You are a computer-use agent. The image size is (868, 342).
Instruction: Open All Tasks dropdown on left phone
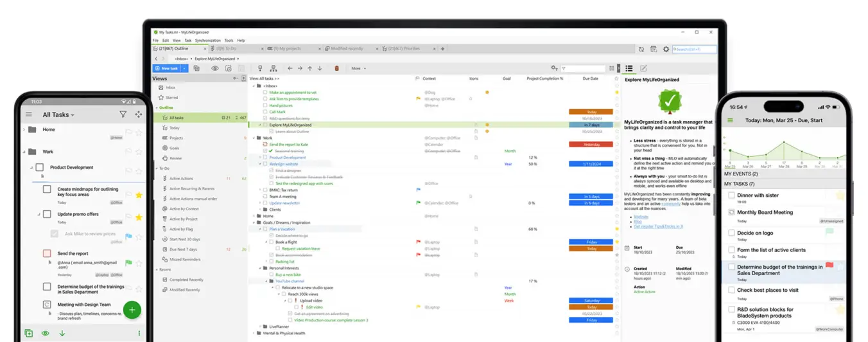pyautogui.click(x=58, y=114)
